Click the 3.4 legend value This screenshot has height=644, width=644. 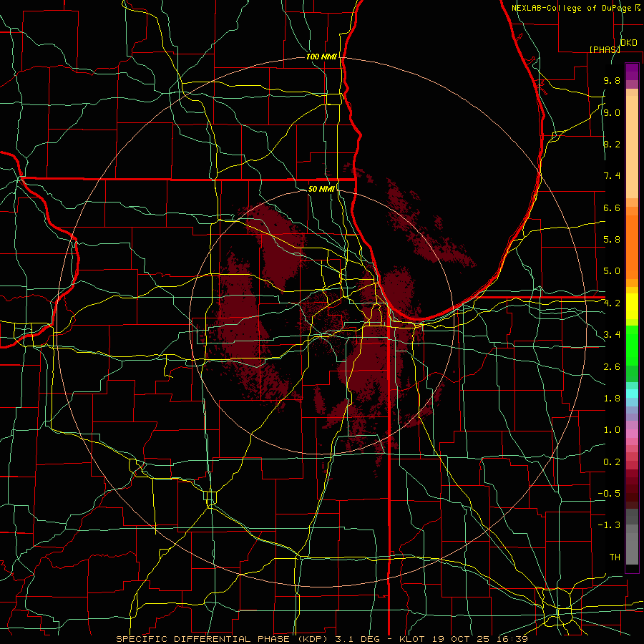pos(612,335)
